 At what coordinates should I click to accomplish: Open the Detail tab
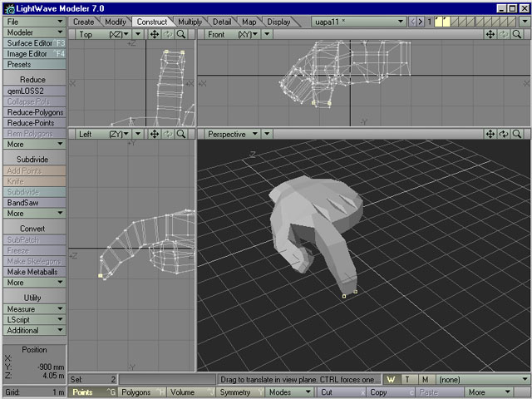coord(222,21)
